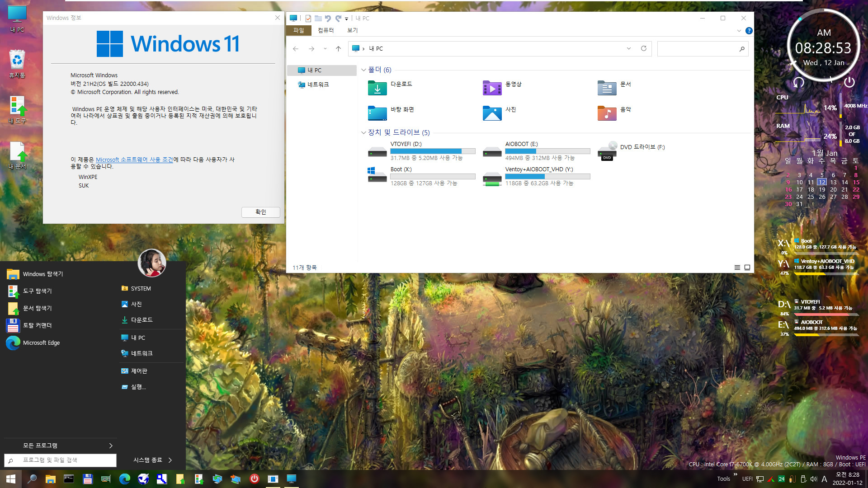Open the 컴퓨터 ribbon tab
This screenshot has height=488, width=868.
click(325, 30)
